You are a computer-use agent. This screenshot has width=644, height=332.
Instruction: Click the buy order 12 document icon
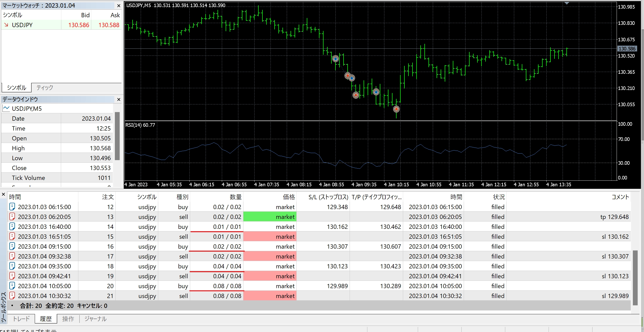12,207
